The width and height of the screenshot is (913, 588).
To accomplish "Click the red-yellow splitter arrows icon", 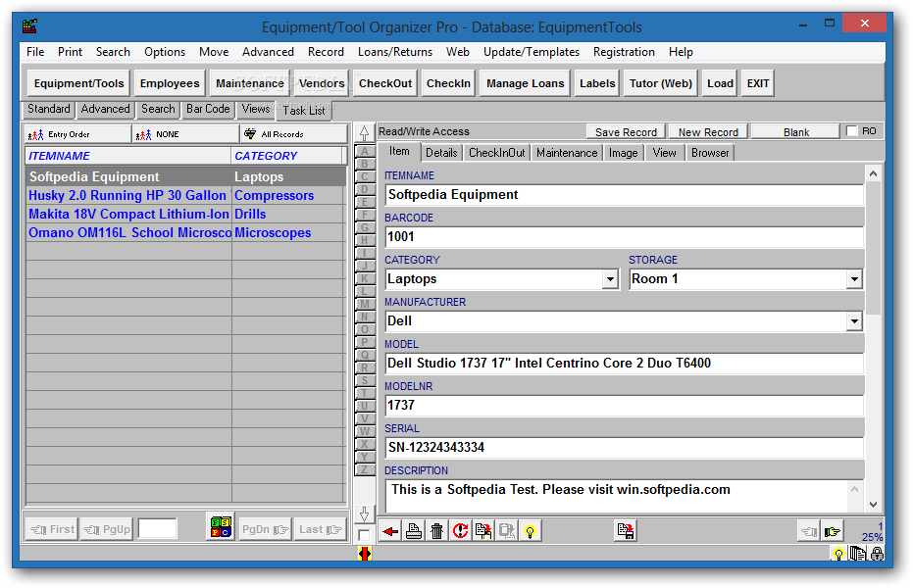I will pyautogui.click(x=365, y=554).
